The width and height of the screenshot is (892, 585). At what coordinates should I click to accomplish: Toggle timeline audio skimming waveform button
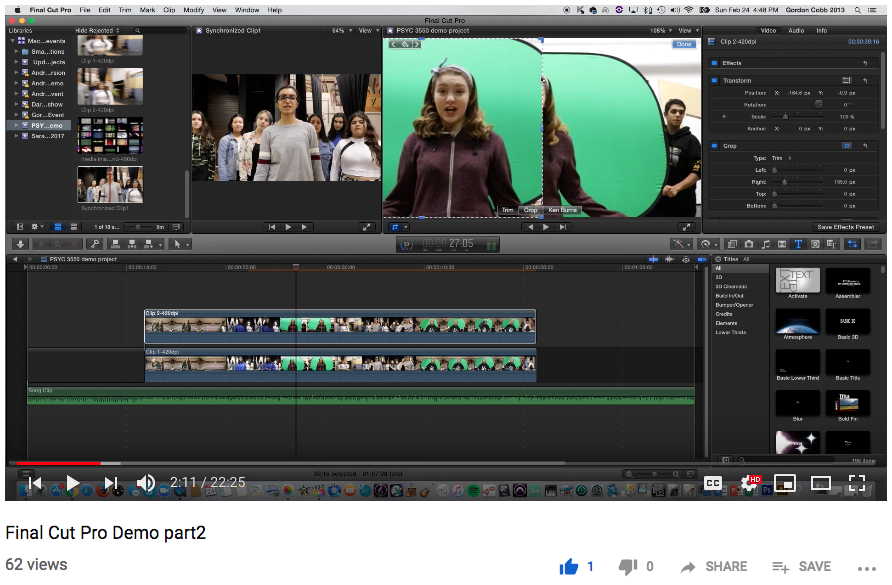point(670,259)
